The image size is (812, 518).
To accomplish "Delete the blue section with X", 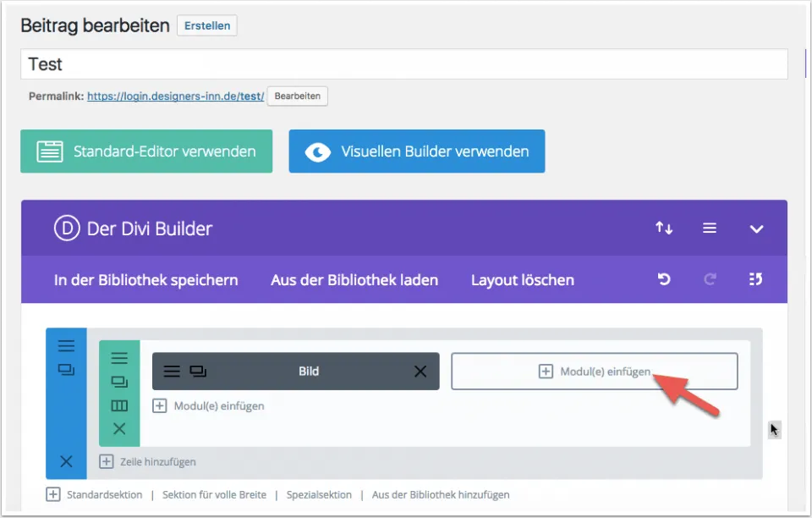I will [x=66, y=461].
